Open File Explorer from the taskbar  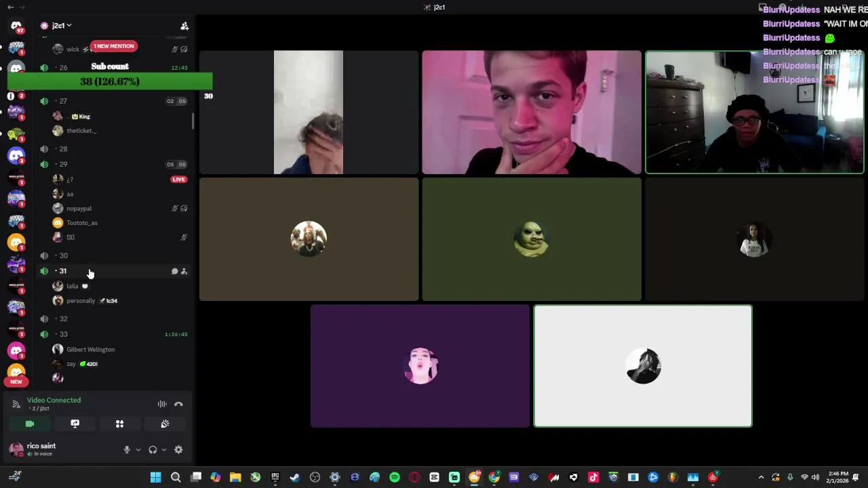pos(235,477)
